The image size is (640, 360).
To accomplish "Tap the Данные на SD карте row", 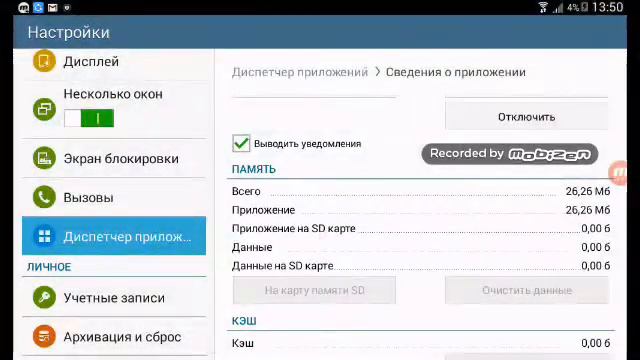I will tap(421, 266).
